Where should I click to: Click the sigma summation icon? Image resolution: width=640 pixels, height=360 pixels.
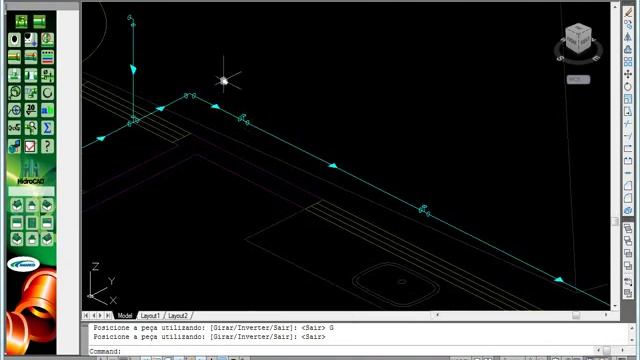click(47, 128)
